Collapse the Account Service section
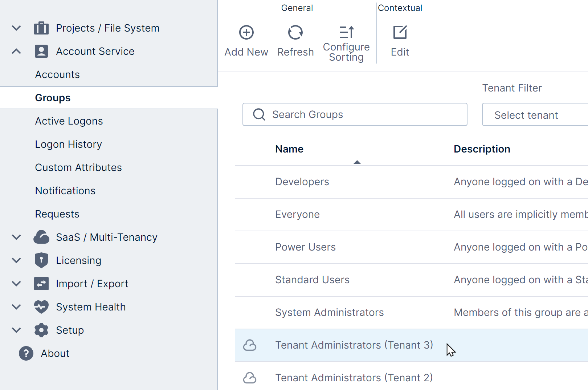The width and height of the screenshot is (588, 390). (16, 51)
